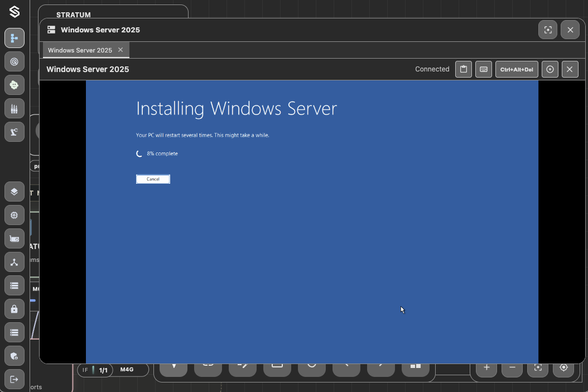
Task: Open the CPU chip sidebar icon
Action: click(15, 215)
